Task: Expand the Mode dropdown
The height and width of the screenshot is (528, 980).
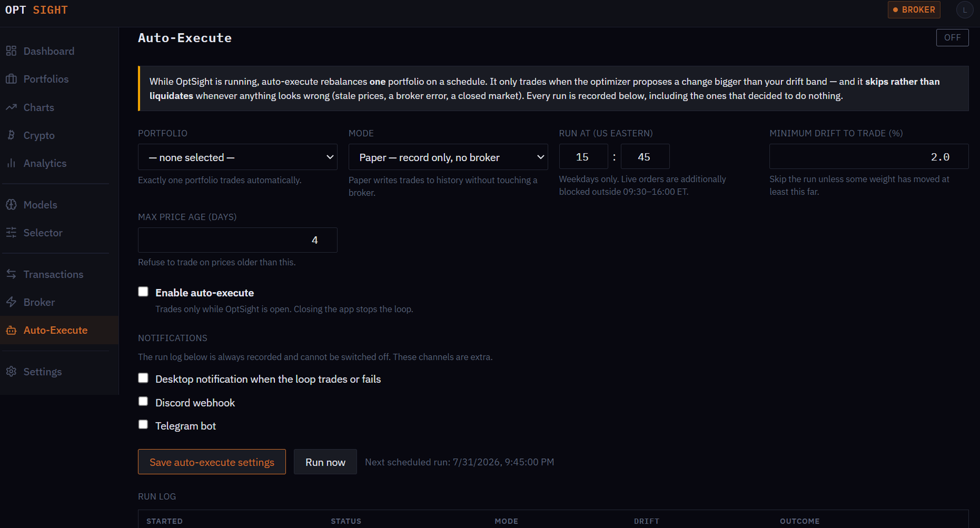Action: [x=448, y=157]
